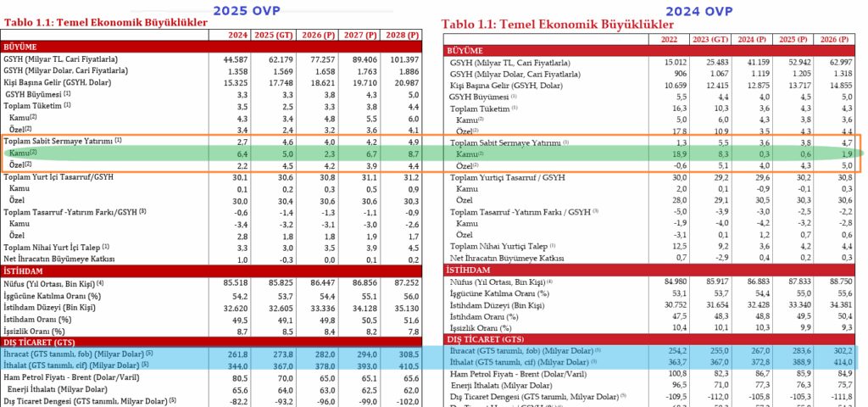Click the "2027 (P)" column header
Viewport: 868px width, 407px height.
point(359,35)
